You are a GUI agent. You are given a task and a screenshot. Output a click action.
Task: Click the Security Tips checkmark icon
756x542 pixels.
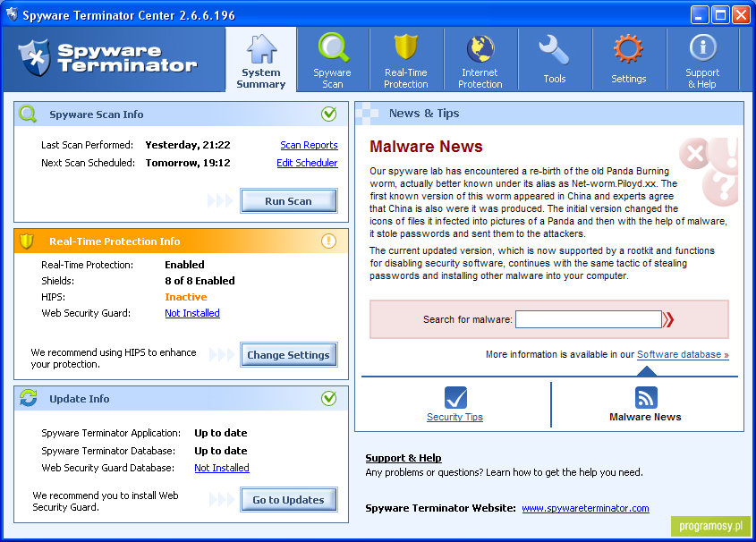(455, 397)
